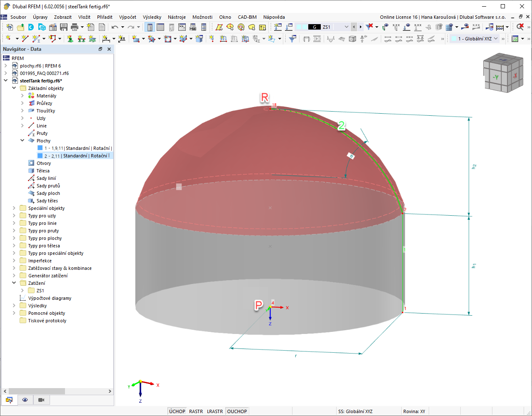Click the deformation results curve icon
532x416 pixels.
[331, 38]
